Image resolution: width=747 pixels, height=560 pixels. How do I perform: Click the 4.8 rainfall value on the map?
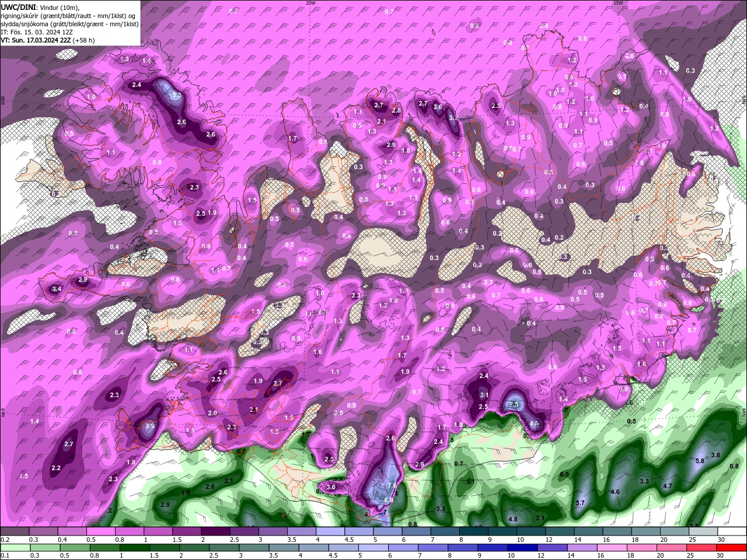[x=513, y=519]
